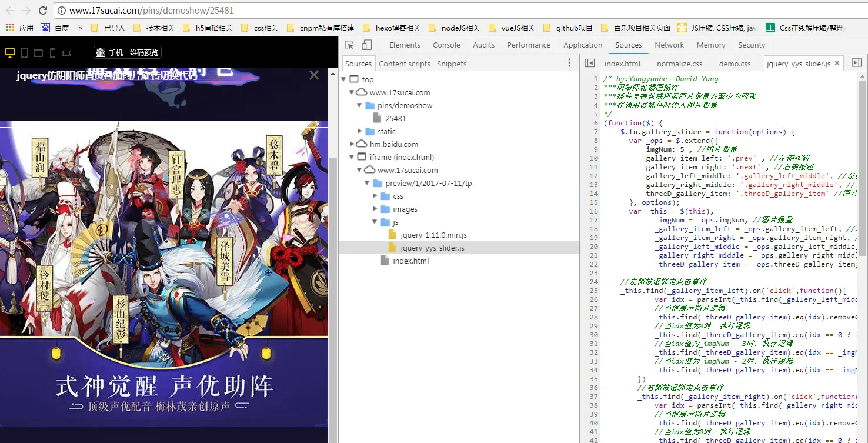Viewport: 868px width, 443px height.
Task: Click the cloud icon beside hm.baidu.com
Action: (362, 144)
